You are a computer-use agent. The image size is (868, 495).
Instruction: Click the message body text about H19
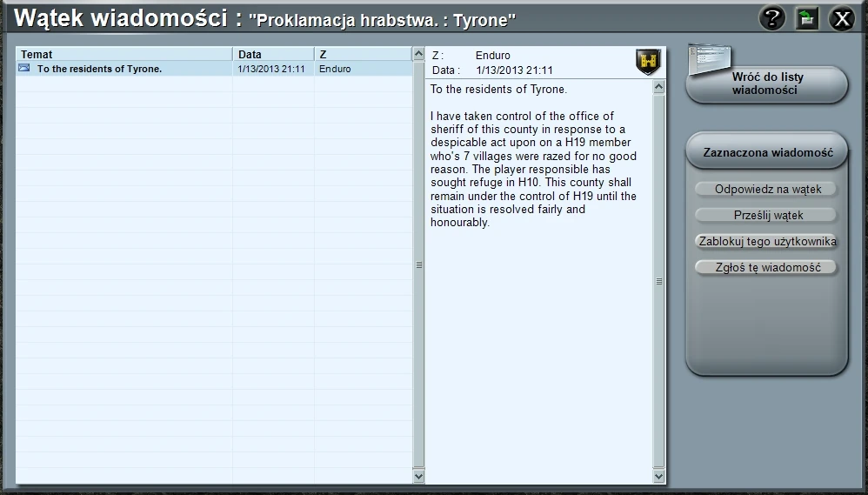pos(534,169)
